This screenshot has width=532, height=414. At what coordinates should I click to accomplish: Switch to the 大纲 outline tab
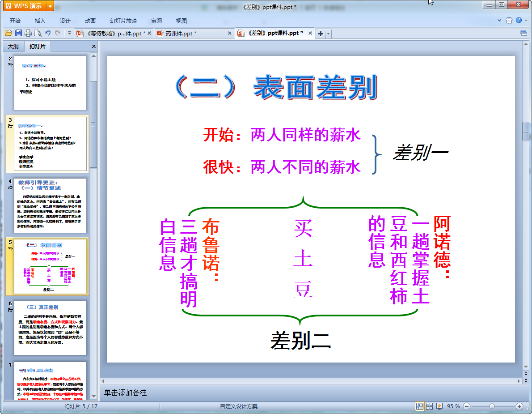13,46
